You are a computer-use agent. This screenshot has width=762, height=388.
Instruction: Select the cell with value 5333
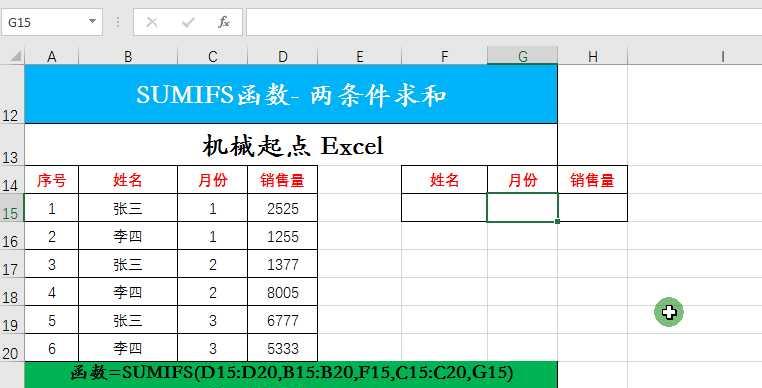282,347
